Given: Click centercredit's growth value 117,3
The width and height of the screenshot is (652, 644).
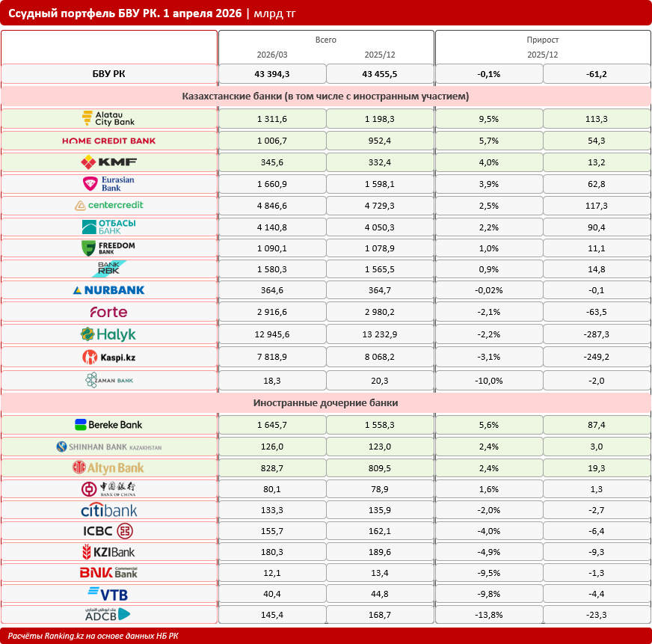Looking at the screenshot, I should 596,206.
